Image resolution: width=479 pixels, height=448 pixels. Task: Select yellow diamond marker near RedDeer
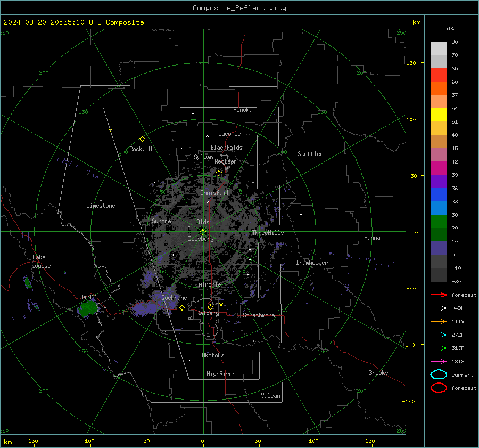[219, 173]
